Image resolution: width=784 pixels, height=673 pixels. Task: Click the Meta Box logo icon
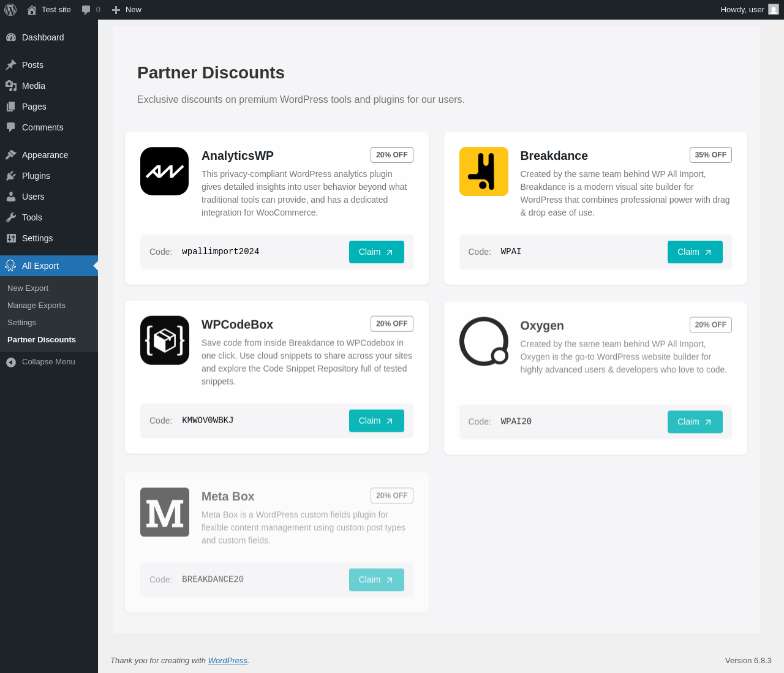point(164,512)
